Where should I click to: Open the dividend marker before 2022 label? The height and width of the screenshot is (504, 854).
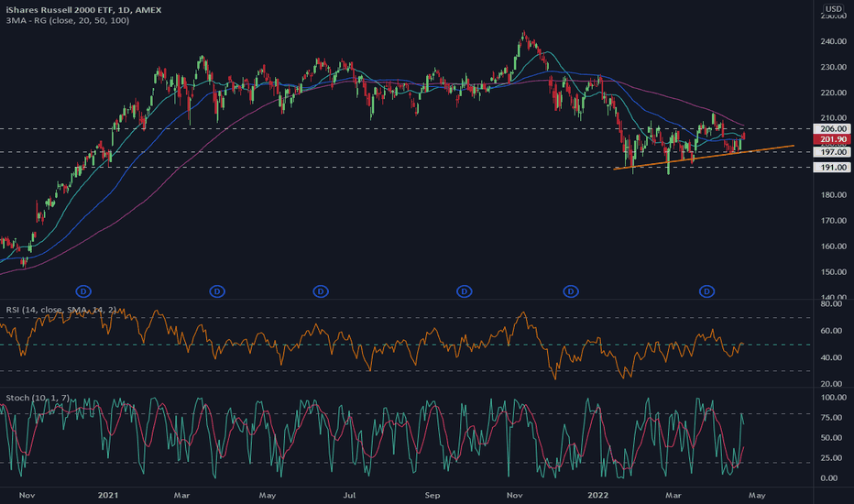pos(571,291)
